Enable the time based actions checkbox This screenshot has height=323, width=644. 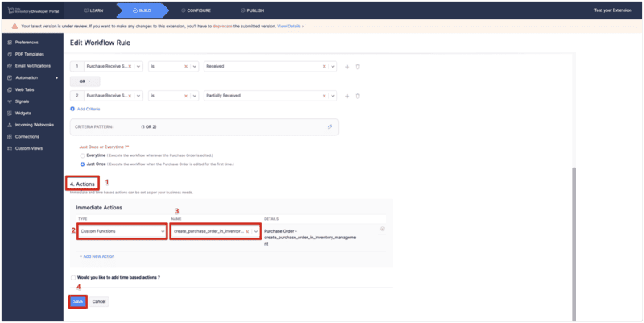[74, 277]
